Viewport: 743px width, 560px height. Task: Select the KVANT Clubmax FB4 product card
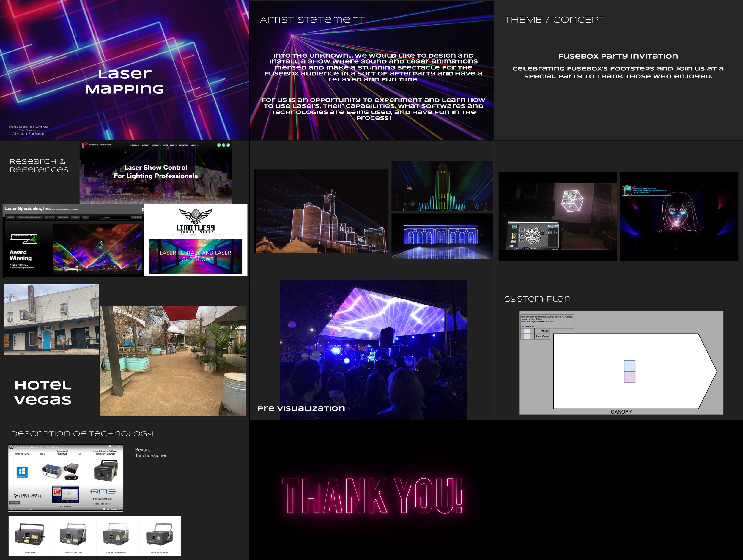coord(116,537)
